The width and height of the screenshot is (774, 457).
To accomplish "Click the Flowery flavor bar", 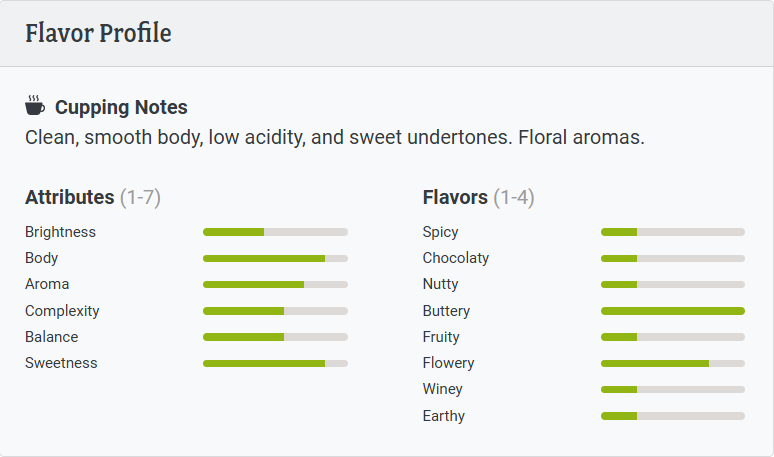I will [672, 363].
